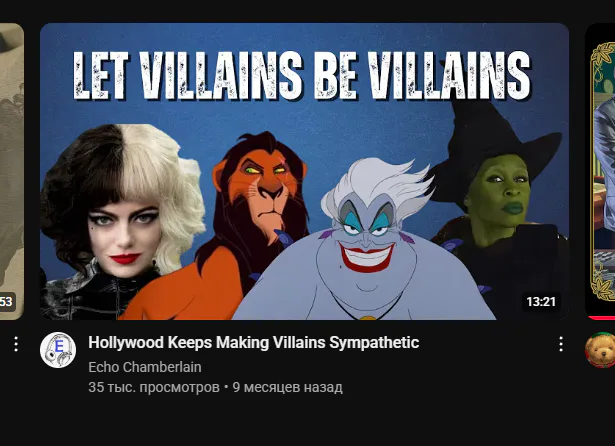The image size is (615, 446).
Task: Open the partially visible sepia thumbnail on left
Action: 12,171
